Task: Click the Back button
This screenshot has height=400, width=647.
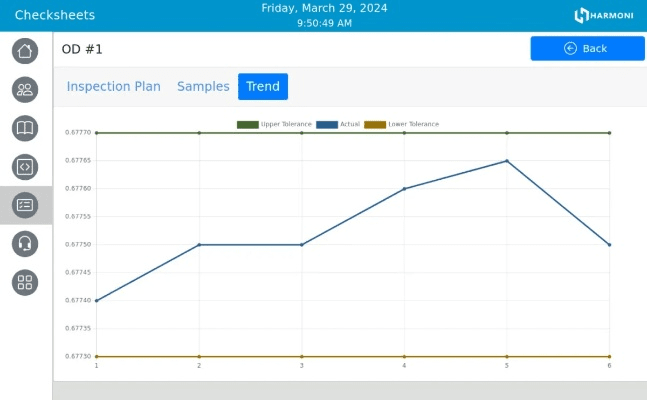Action: click(x=587, y=48)
